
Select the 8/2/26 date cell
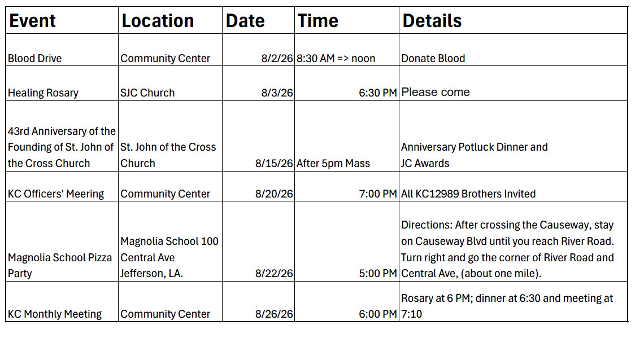click(258, 50)
